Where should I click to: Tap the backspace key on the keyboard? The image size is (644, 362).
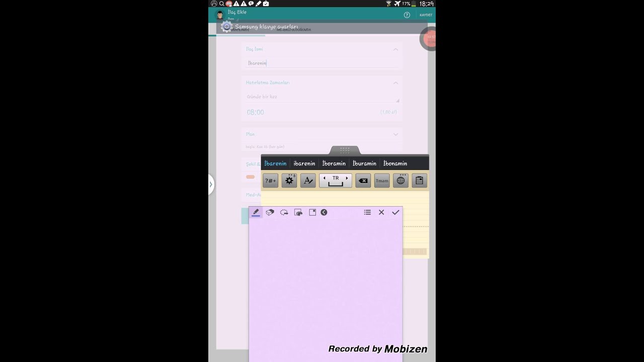(363, 180)
